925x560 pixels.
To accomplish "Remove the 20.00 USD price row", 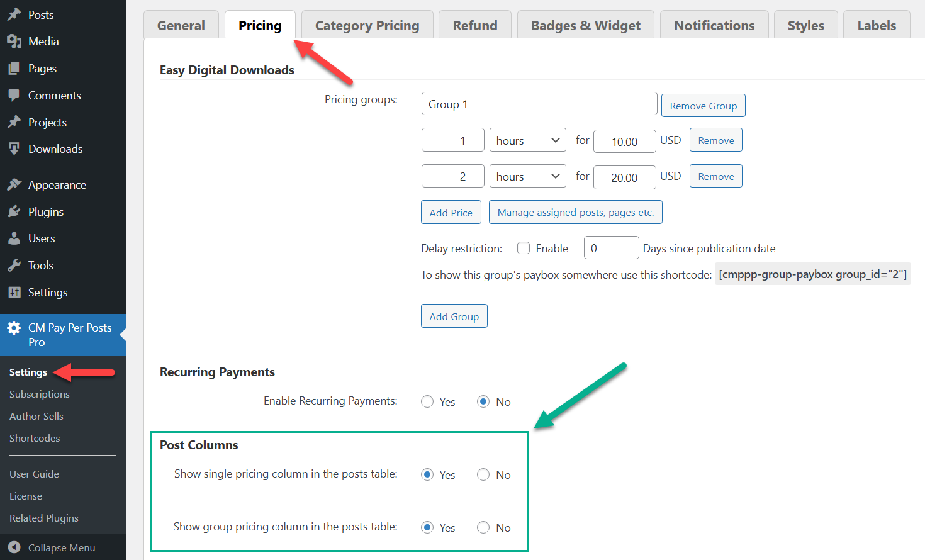I will point(716,176).
